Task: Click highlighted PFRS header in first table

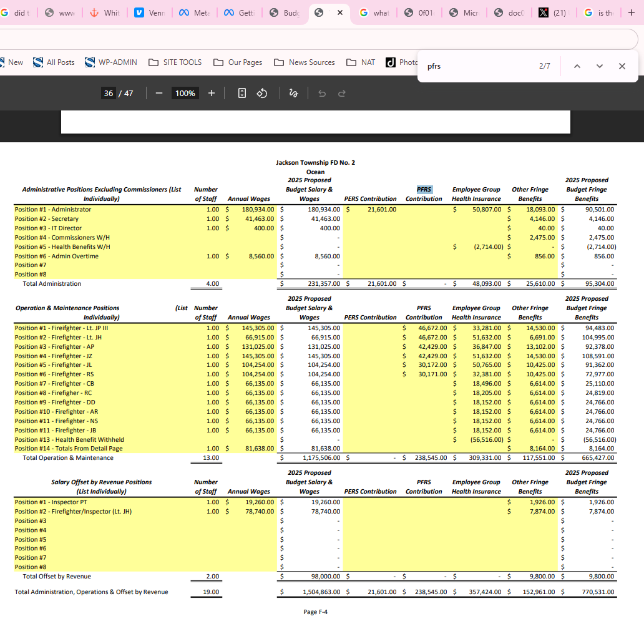Action: (x=424, y=189)
